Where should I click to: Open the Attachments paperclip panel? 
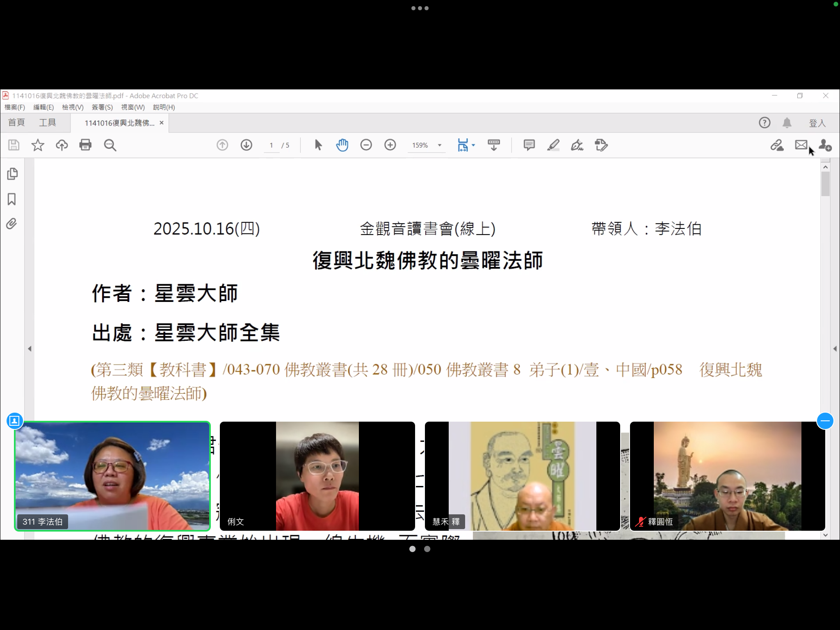coord(12,224)
